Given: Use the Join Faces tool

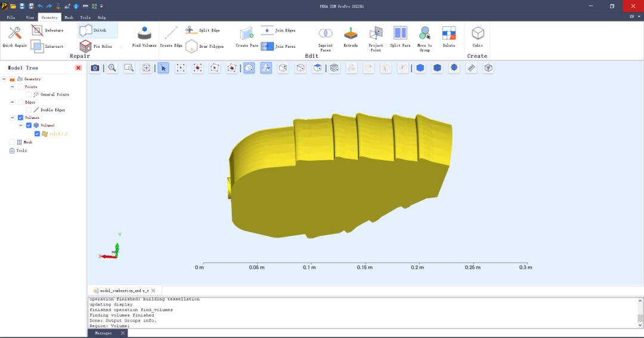Looking at the screenshot, I should (x=278, y=47).
